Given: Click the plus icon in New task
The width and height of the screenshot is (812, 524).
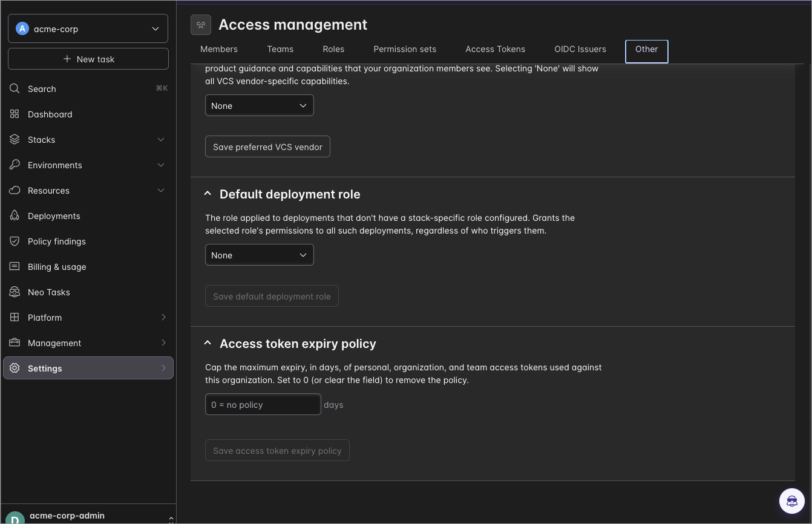Looking at the screenshot, I should click(x=67, y=59).
